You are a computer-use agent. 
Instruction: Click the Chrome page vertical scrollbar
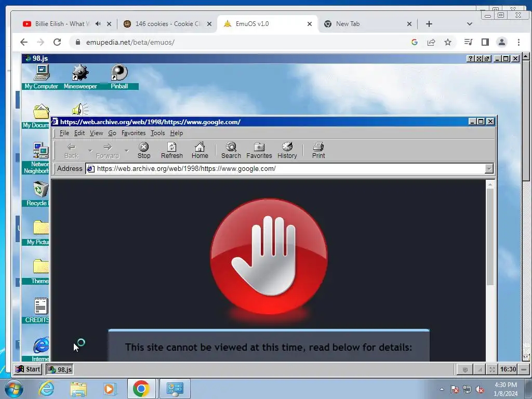[x=526, y=207]
